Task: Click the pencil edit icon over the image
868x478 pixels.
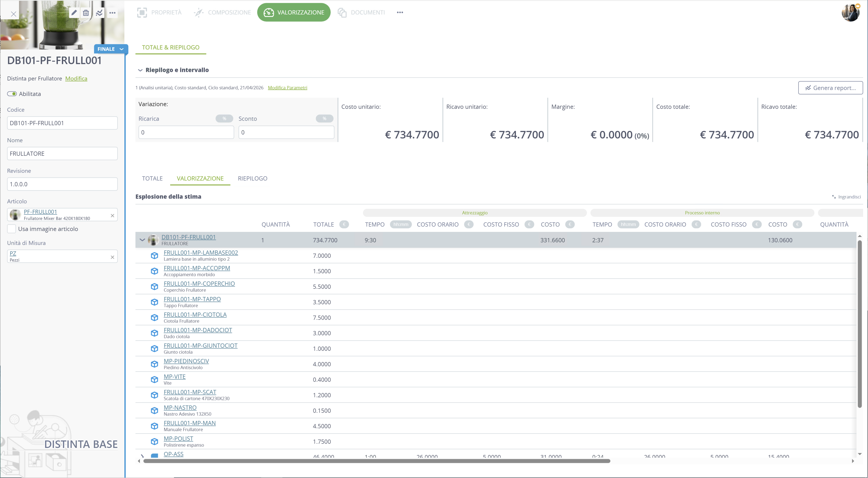Action: tap(74, 13)
